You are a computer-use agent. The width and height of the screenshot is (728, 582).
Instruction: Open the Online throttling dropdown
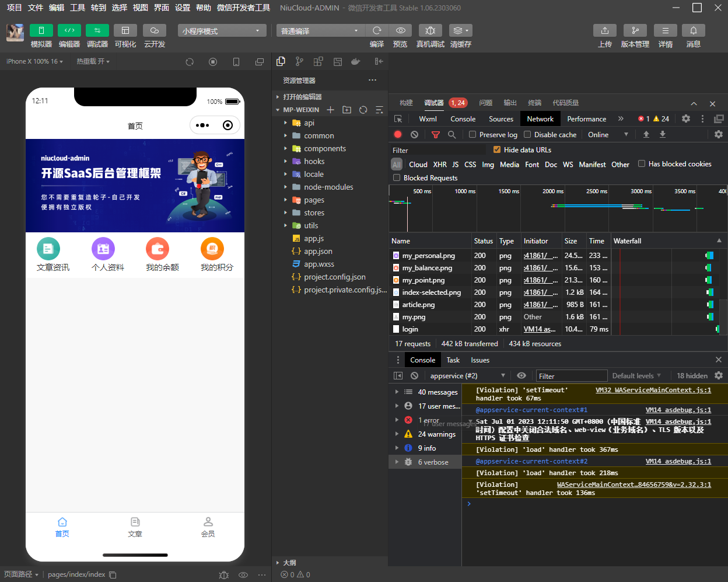(608, 134)
